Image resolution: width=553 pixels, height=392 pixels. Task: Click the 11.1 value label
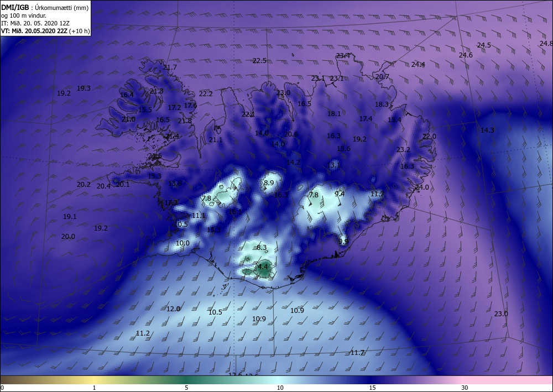(x=199, y=215)
